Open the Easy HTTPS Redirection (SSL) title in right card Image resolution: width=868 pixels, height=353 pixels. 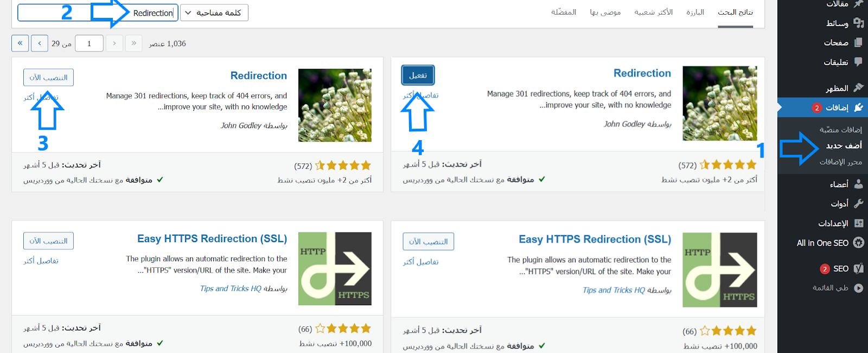point(595,239)
